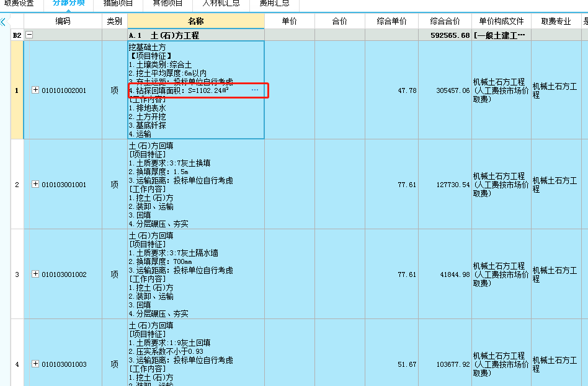The height and width of the screenshot is (386, 588).
Task: Click 类别 cell 项 in row 1
Action: pyautogui.click(x=114, y=90)
